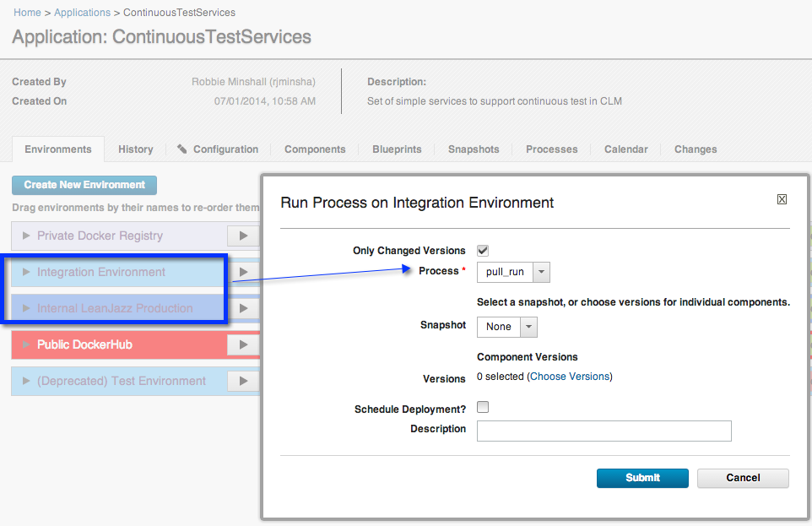Click the run arrow for Public DockerHub
The image size is (812, 526).
click(243, 344)
